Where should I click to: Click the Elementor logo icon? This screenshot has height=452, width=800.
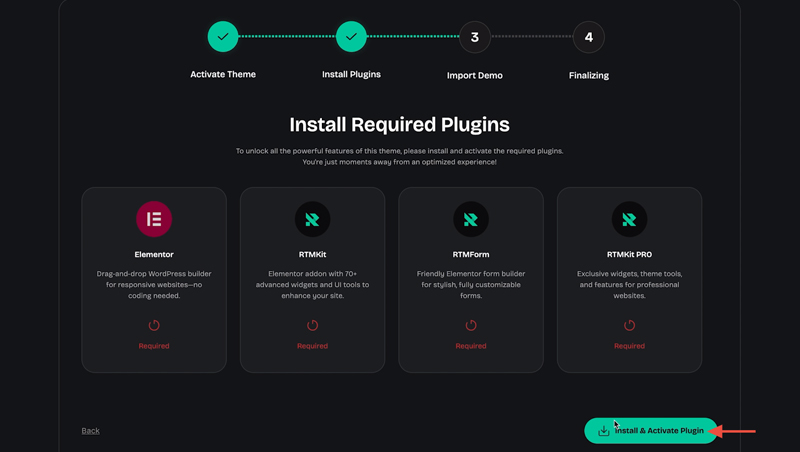[154, 219]
